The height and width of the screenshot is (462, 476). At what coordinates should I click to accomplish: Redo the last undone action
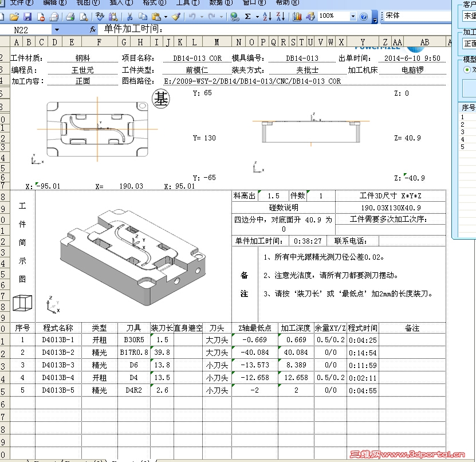pyautogui.click(x=211, y=17)
